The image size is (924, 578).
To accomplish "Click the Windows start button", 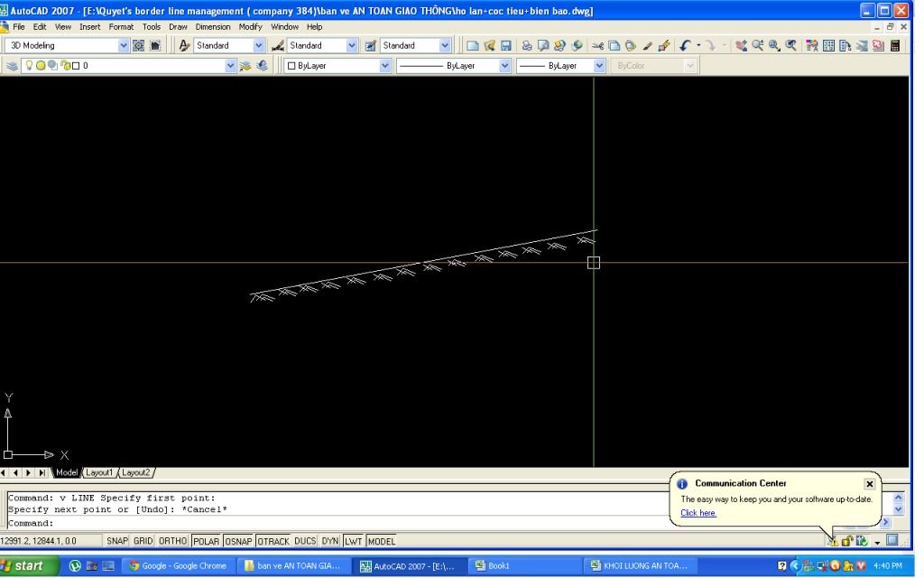I will coord(30,565).
